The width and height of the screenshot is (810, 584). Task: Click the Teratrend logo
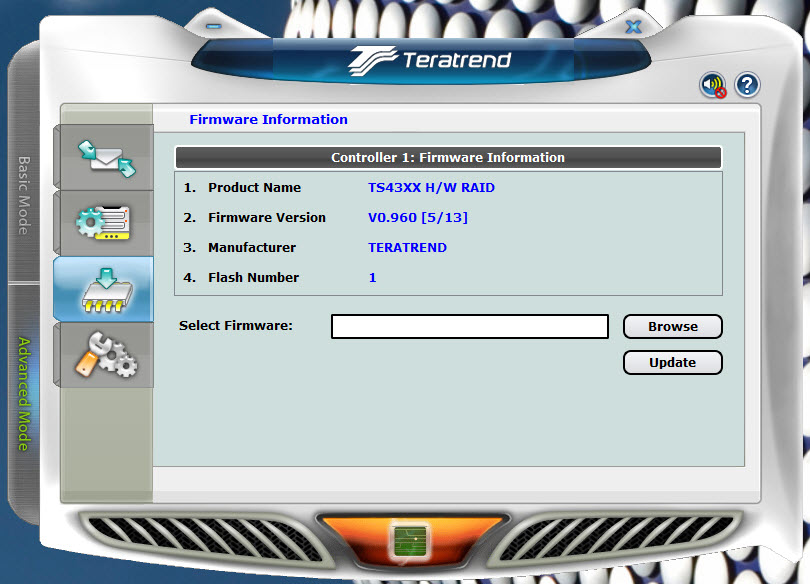click(x=430, y=60)
